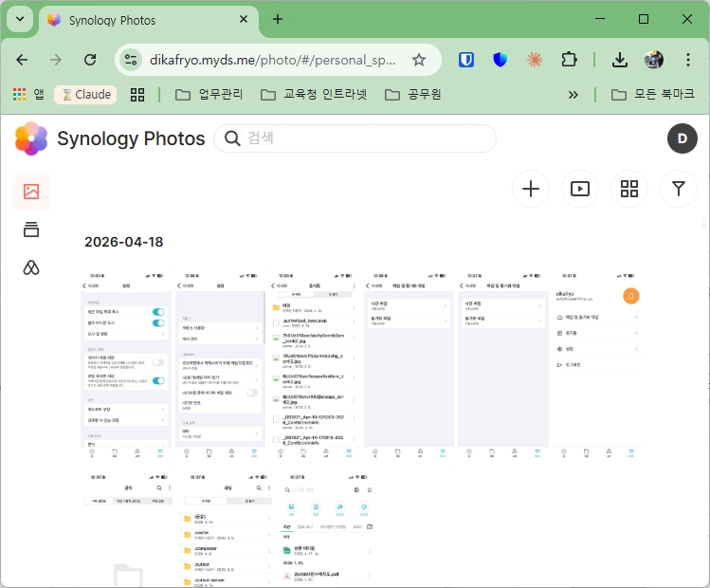
Task: Expand the tab search dropdown arrow
Action: click(20, 19)
